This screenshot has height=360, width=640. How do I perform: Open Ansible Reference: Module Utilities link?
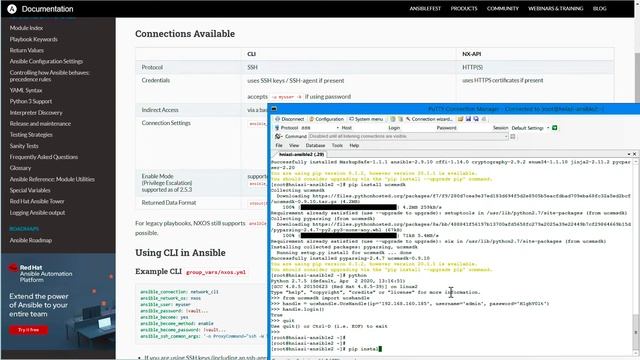52,179
